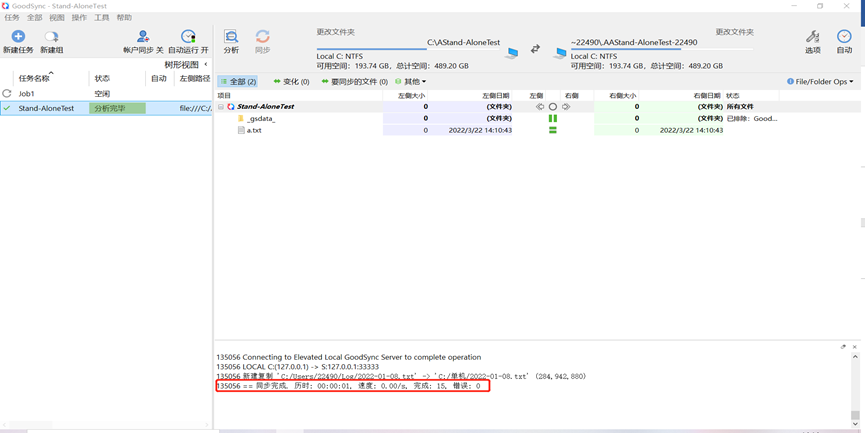The image size is (865, 433).
Task: Click right folder path ~22490\.AAStand-AloneTest-22490
Action: pyautogui.click(x=634, y=42)
